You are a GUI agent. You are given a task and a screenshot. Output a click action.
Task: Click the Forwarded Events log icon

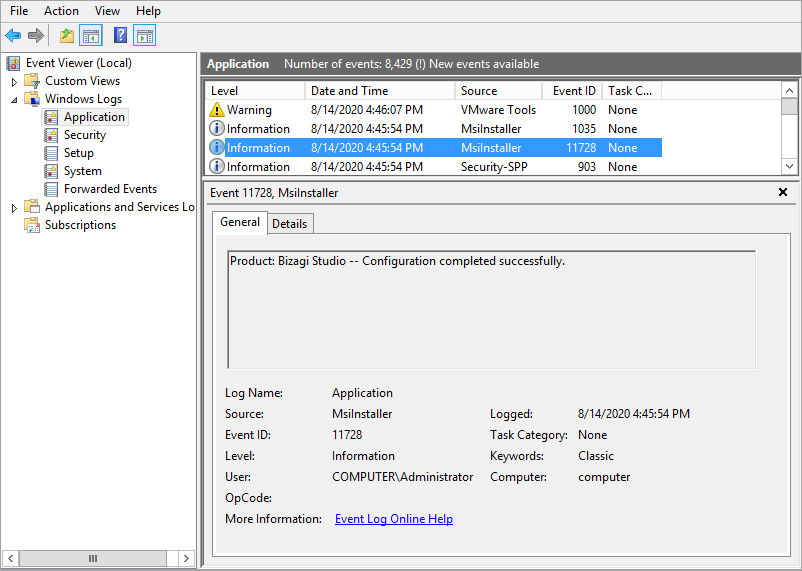pyautogui.click(x=51, y=189)
